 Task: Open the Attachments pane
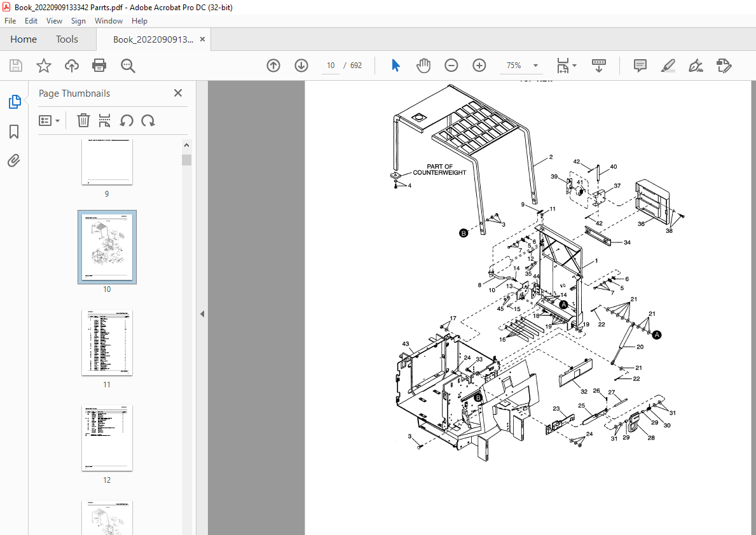click(x=14, y=161)
